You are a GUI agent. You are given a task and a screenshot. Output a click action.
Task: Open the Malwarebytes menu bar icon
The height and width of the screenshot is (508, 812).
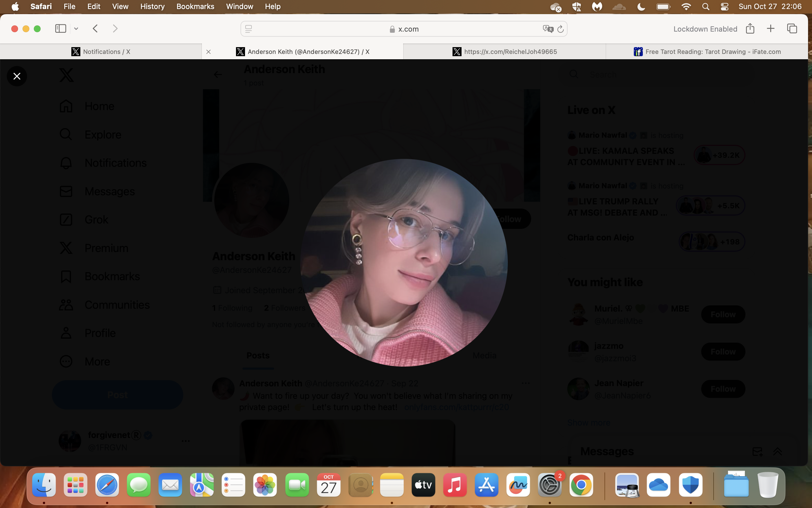(x=597, y=7)
